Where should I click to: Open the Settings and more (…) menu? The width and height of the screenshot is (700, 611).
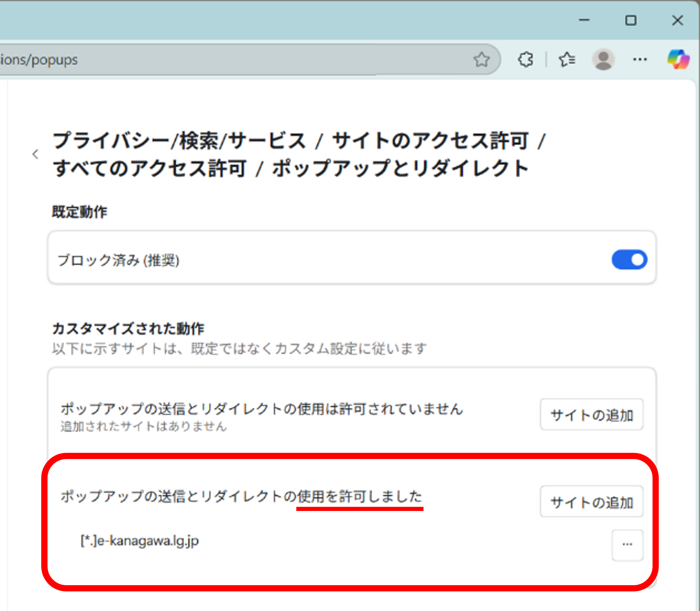pos(640,60)
